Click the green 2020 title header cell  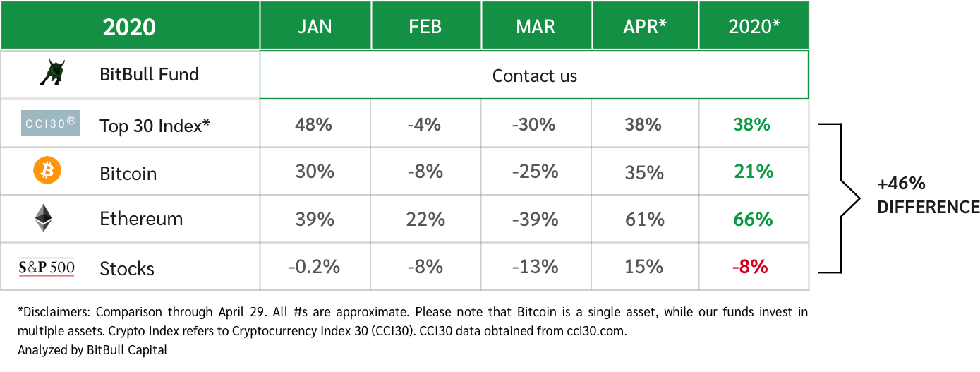pos(129,26)
